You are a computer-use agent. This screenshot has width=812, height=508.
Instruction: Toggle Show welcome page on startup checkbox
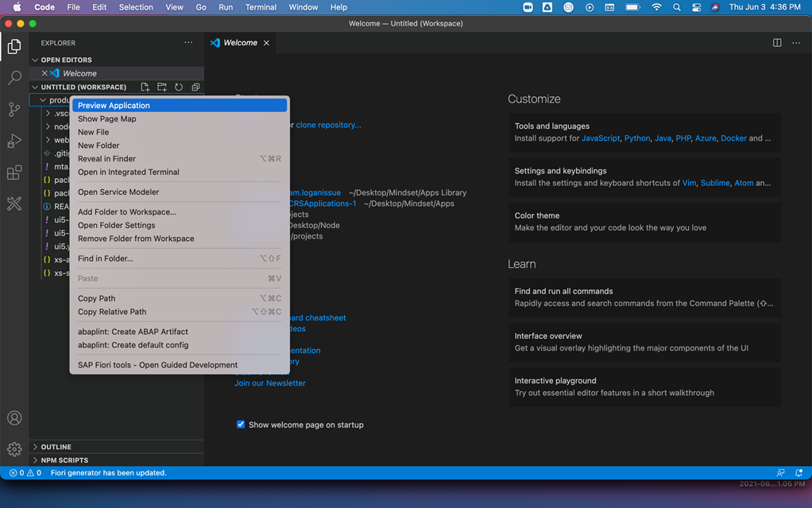[x=241, y=424]
